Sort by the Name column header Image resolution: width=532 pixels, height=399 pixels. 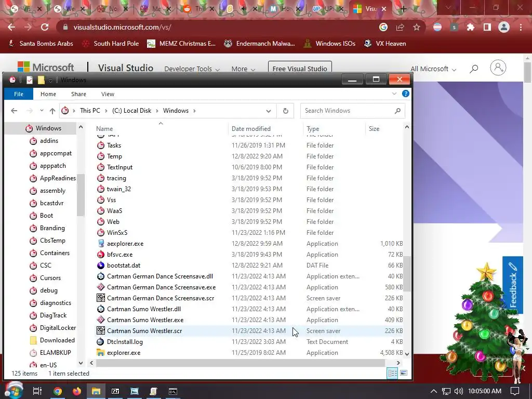[104, 129]
